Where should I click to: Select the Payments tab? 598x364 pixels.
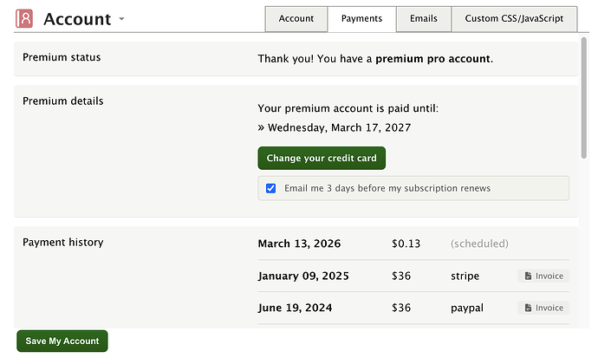(x=361, y=18)
